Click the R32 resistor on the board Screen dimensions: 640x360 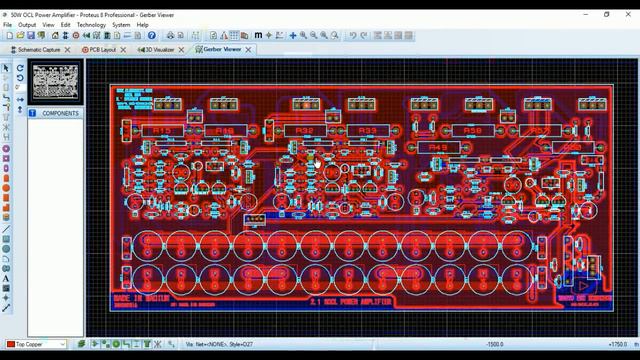pos(305,131)
